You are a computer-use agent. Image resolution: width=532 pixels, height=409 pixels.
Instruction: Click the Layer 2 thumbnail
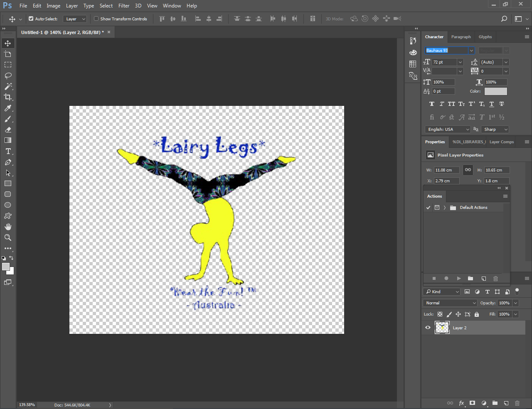pos(442,328)
